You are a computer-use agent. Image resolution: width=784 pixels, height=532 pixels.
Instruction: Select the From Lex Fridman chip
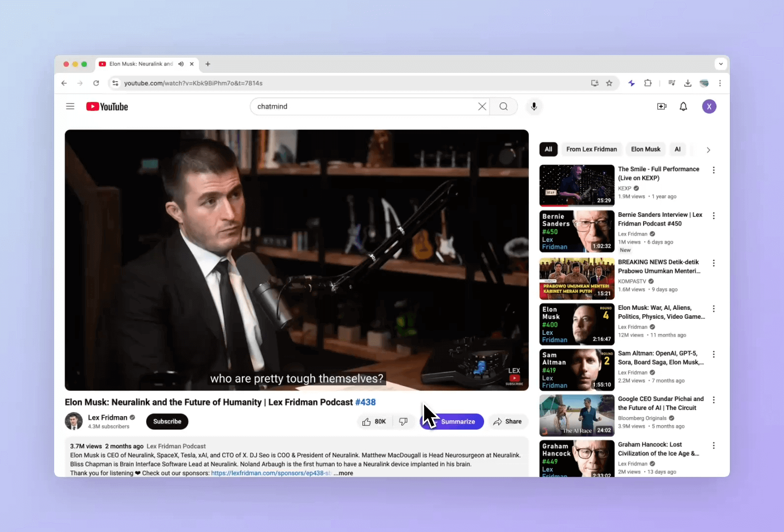click(x=591, y=149)
